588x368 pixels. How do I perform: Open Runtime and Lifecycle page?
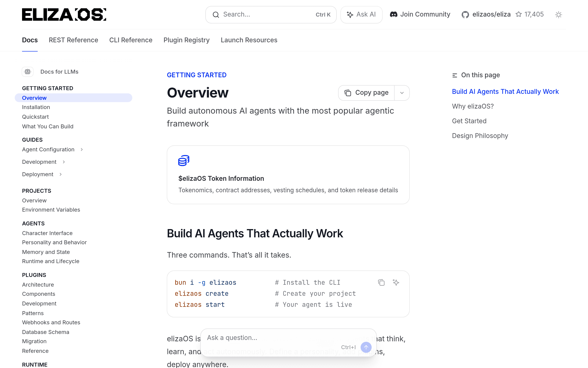tap(51, 262)
